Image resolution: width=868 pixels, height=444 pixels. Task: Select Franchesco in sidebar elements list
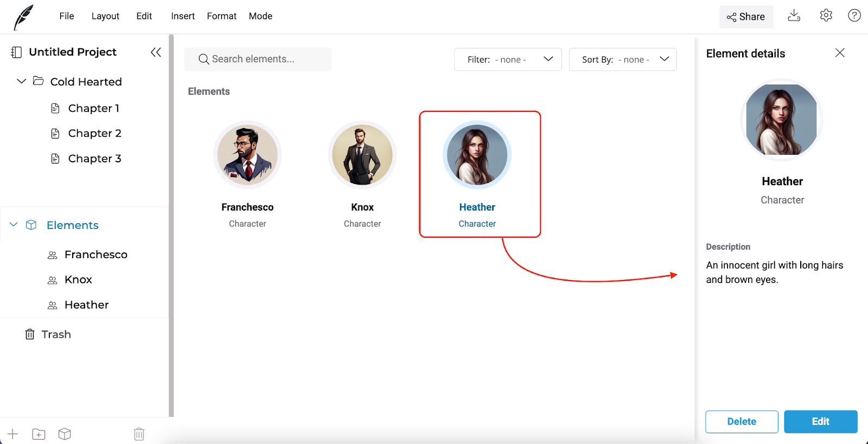pyautogui.click(x=96, y=255)
